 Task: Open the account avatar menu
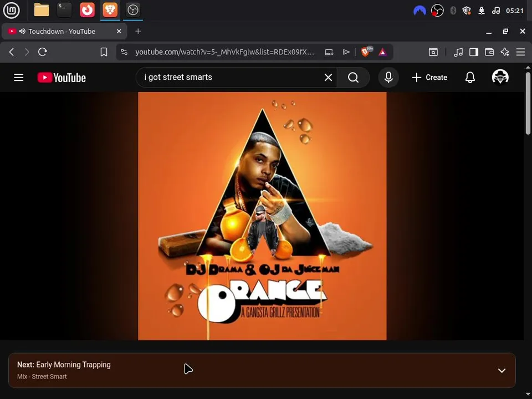[500, 77]
